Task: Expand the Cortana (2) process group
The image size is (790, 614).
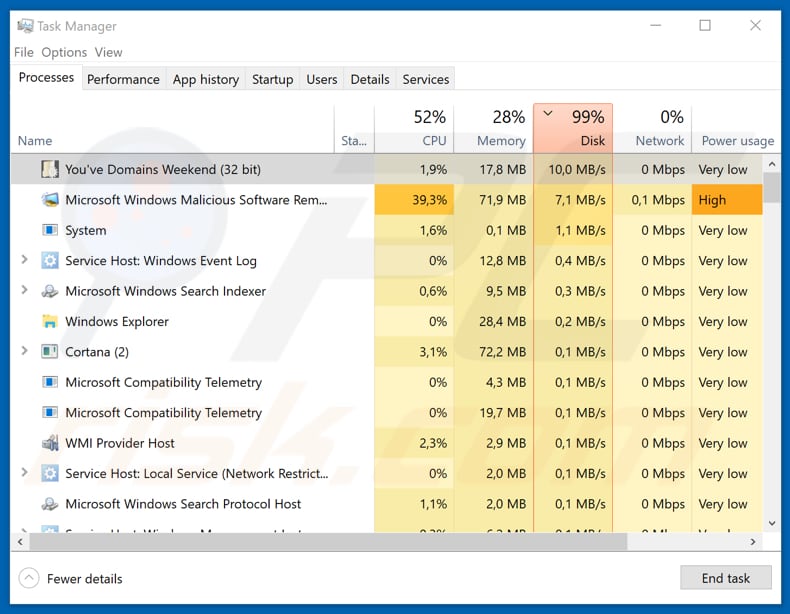Action: coord(24,351)
